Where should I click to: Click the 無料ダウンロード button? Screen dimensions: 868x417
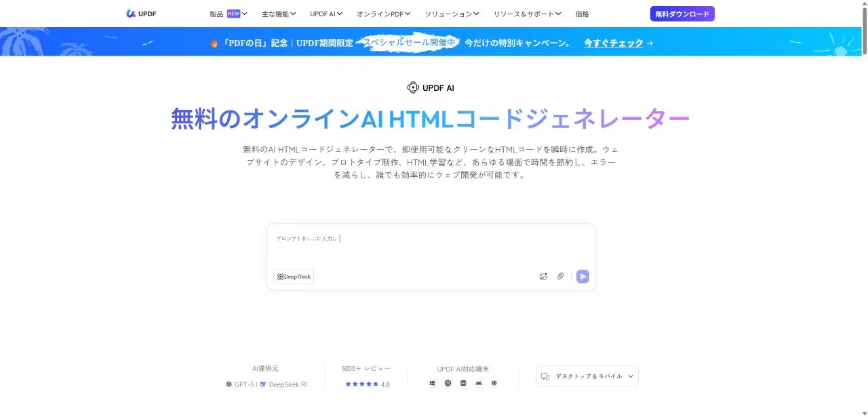(x=682, y=14)
